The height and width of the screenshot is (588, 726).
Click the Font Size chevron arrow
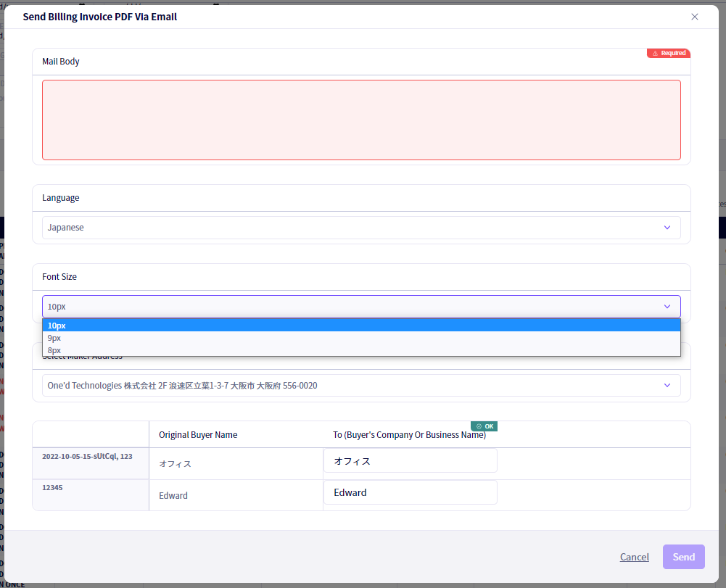tap(667, 307)
